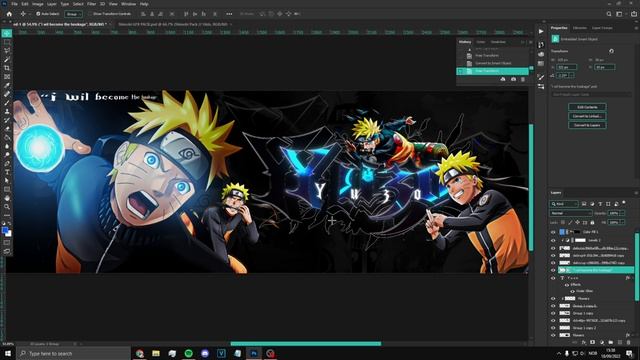This screenshot has height=360, width=640.
Task: Open the Layers panel menu
Action: click(x=636, y=193)
